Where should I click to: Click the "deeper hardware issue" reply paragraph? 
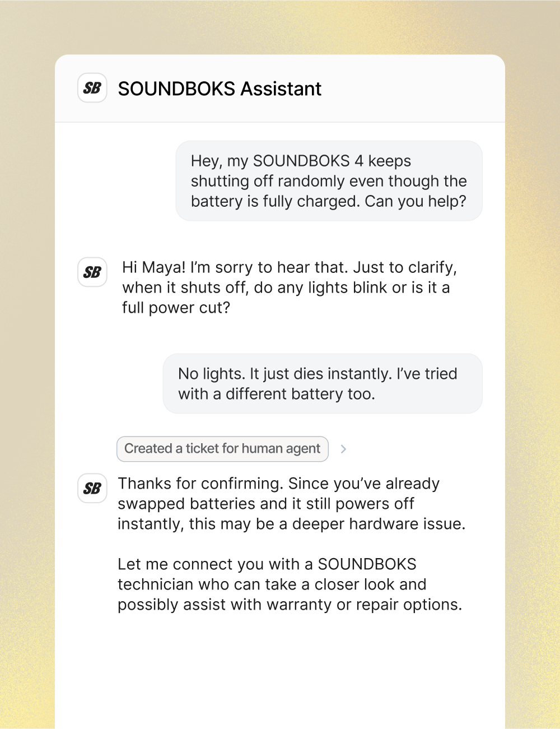tap(291, 504)
